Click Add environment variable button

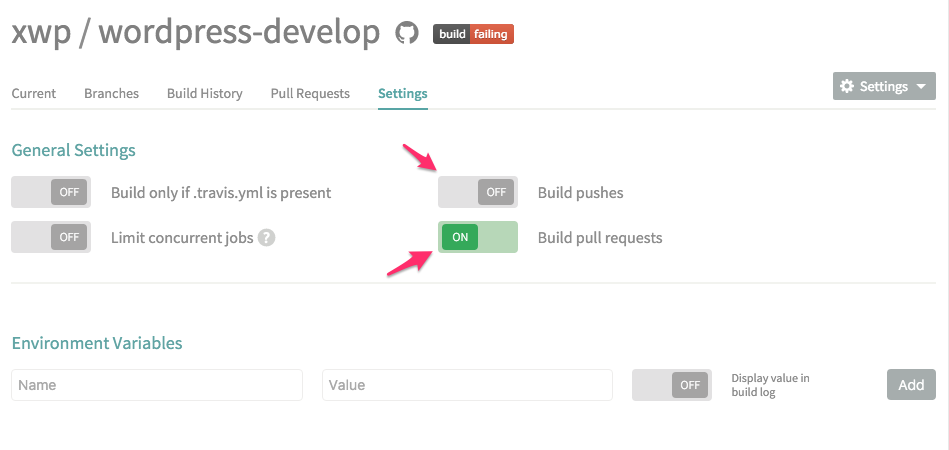[911, 385]
